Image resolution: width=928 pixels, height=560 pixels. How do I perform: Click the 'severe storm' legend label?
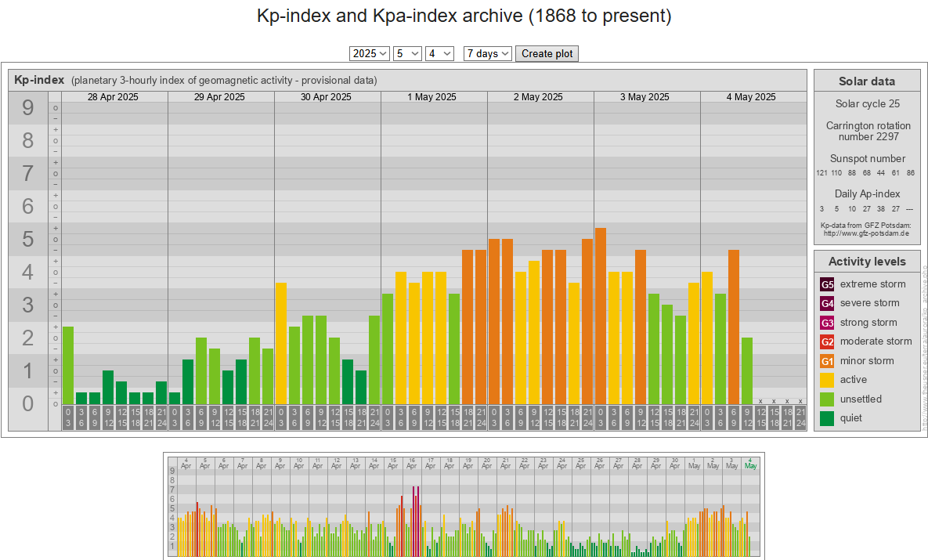tap(870, 303)
